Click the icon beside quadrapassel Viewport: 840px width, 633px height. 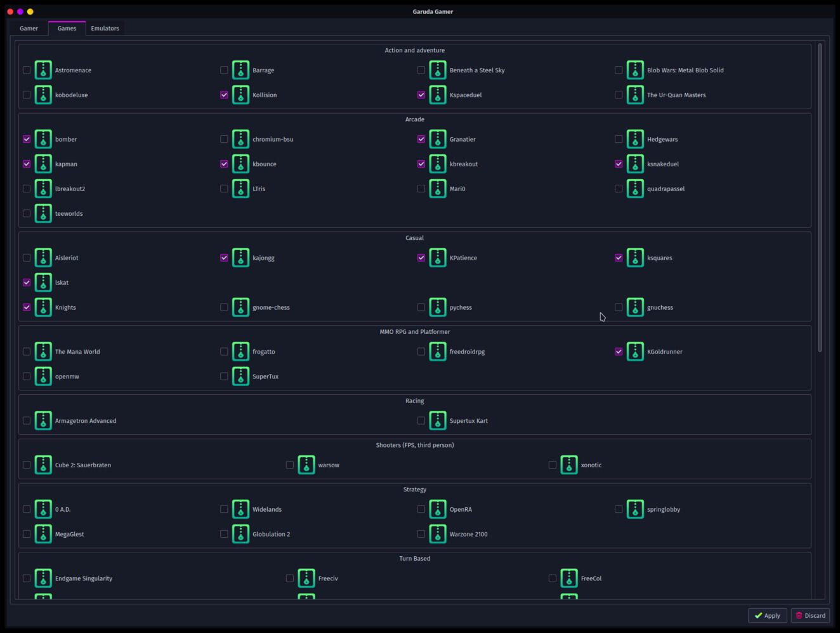pyautogui.click(x=635, y=189)
